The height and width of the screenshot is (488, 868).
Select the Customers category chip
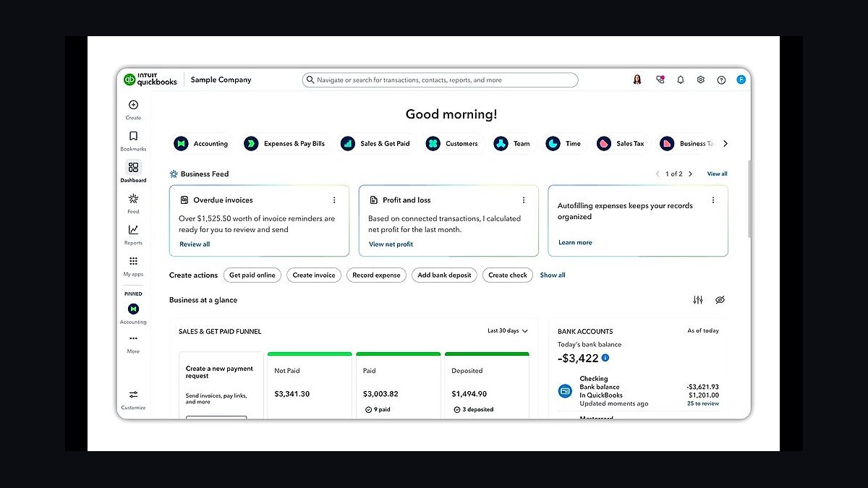click(x=452, y=143)
